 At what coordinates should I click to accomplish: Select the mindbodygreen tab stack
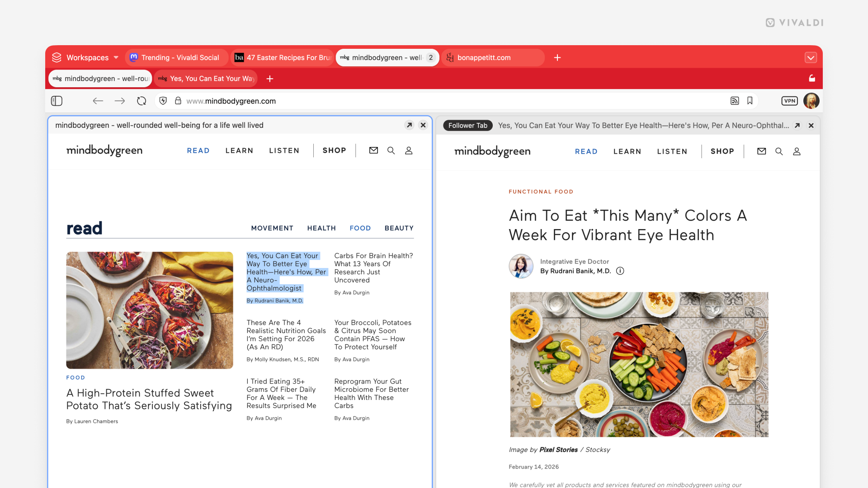click(387, 57)
